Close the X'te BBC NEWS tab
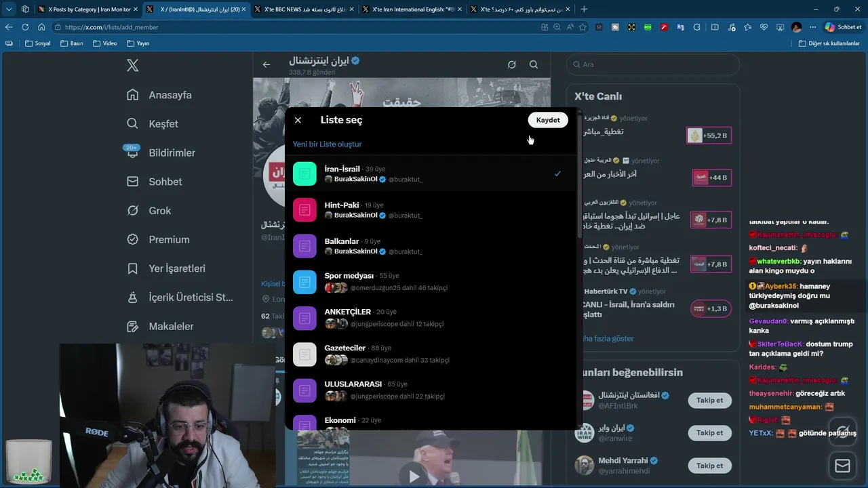 click(x=351, y=9)
